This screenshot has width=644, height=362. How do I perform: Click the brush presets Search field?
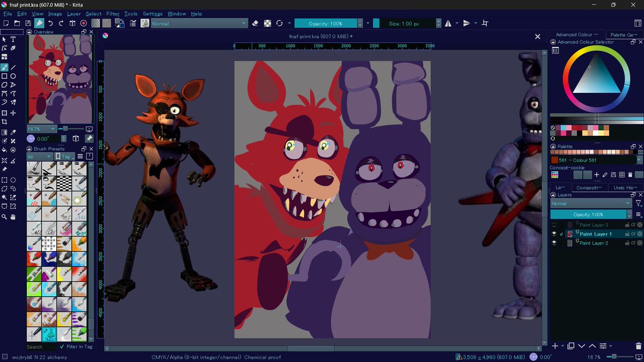tap(41, 347)
